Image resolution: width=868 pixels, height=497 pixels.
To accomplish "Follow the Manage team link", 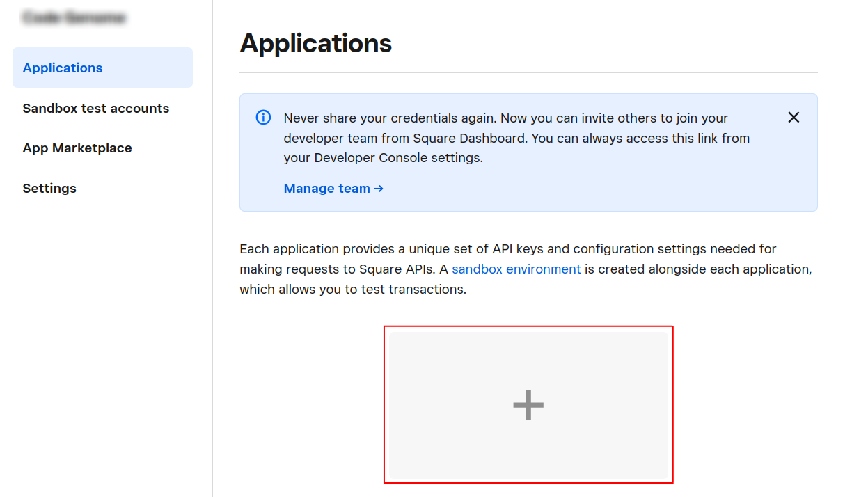I will click(x=326, y=189).
